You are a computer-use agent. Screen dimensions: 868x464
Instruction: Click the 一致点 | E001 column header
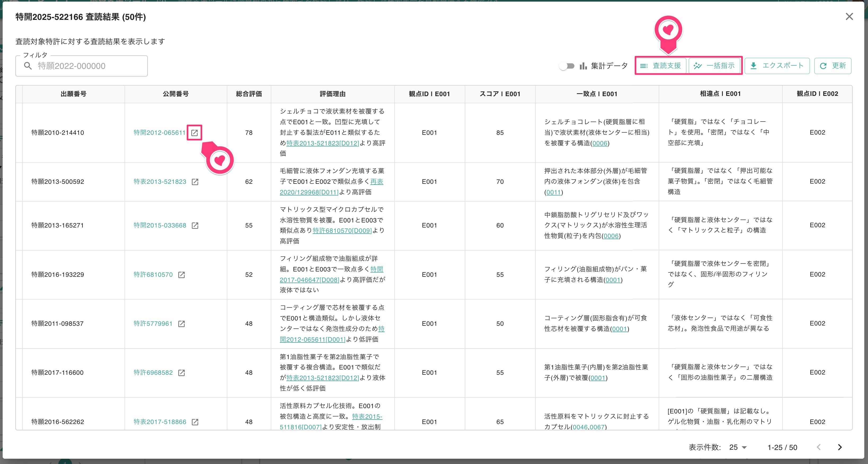click(x=597, y=94)
